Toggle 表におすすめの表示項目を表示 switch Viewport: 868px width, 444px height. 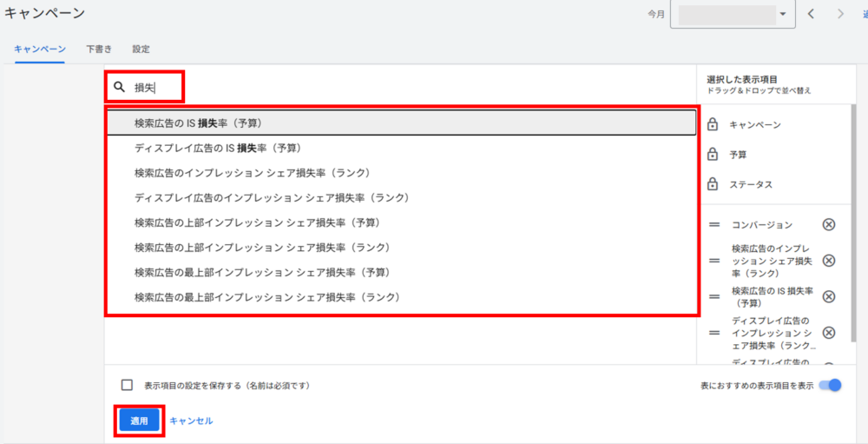830,385
